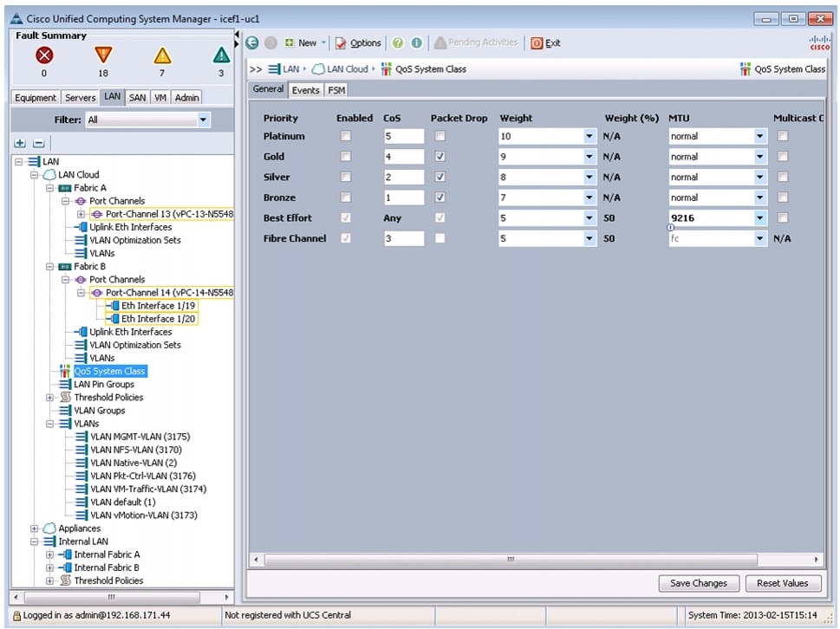840x629 pixels.
Task: Open the Events tab
Action: [x=305, y=89]
